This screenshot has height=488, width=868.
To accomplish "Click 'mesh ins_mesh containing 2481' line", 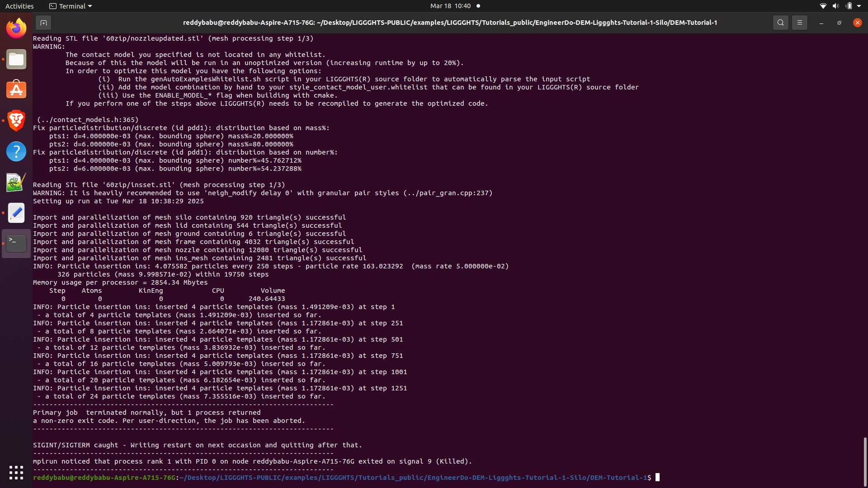I will coord(199,258).
